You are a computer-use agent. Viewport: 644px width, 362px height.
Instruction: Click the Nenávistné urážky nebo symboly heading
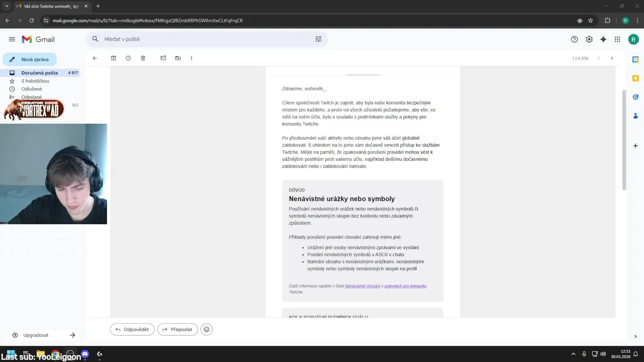click(x=342, y=199)
